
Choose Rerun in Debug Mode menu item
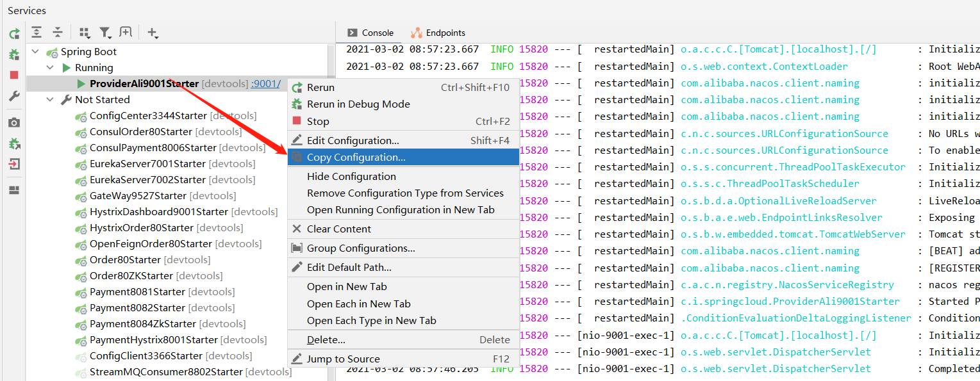[x=403, y=104]
